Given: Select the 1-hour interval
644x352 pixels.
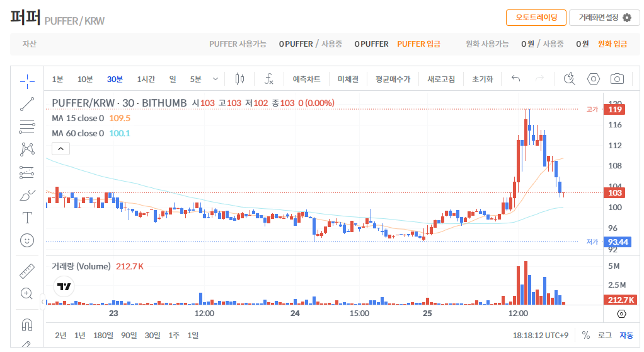Looking at the screenshot, I should pyautogui.click(x=146, y=79).
